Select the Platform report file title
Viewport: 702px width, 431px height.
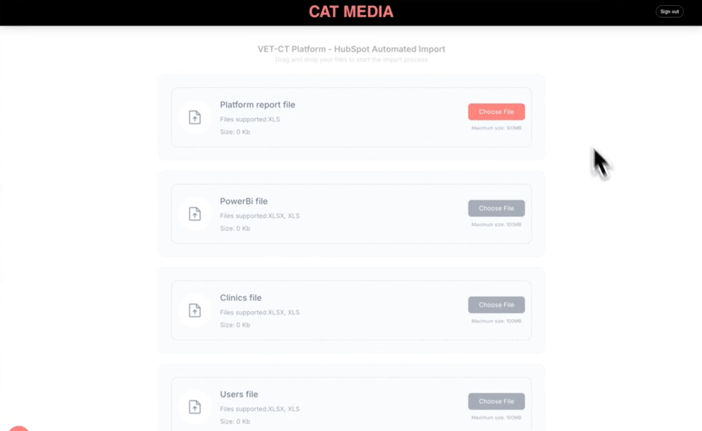click(x=257, y=105)
